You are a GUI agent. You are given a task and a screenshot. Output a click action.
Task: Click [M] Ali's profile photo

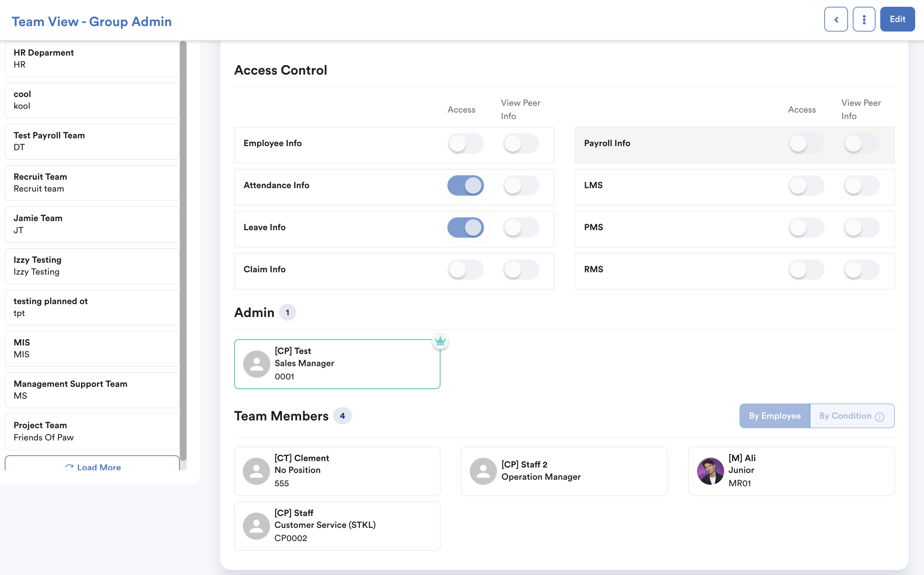710,471
